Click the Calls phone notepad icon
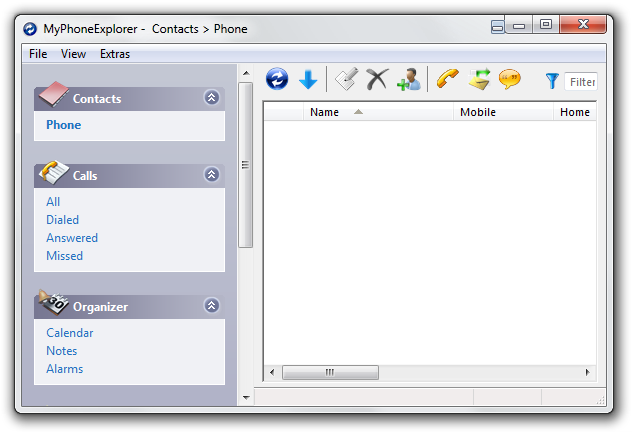Screen dimensions: 632x432 point(54,172)
